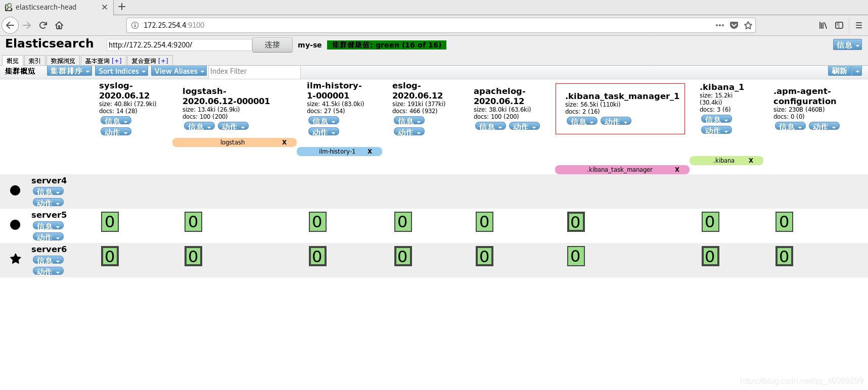This screenshot has height=390, width=868.
Task: Switch to the 数据浏览 tab
Action: tap(63, 61)
